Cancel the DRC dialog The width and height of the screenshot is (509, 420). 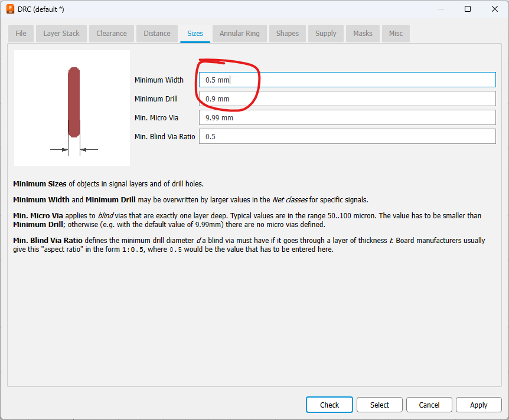click(x=429, y=405)
